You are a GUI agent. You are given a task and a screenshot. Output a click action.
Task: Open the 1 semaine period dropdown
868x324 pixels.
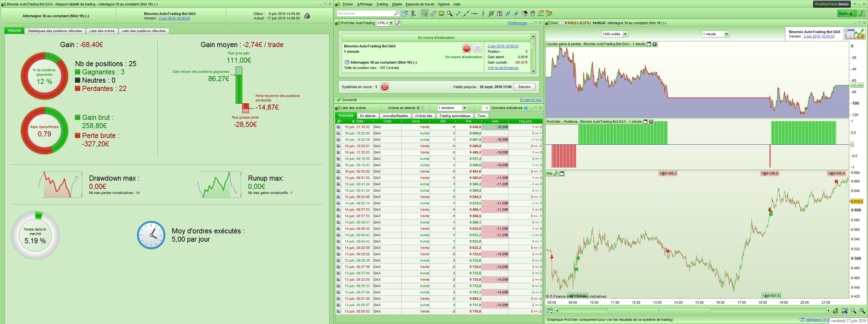pyautogui.click(x=464, y=108)
